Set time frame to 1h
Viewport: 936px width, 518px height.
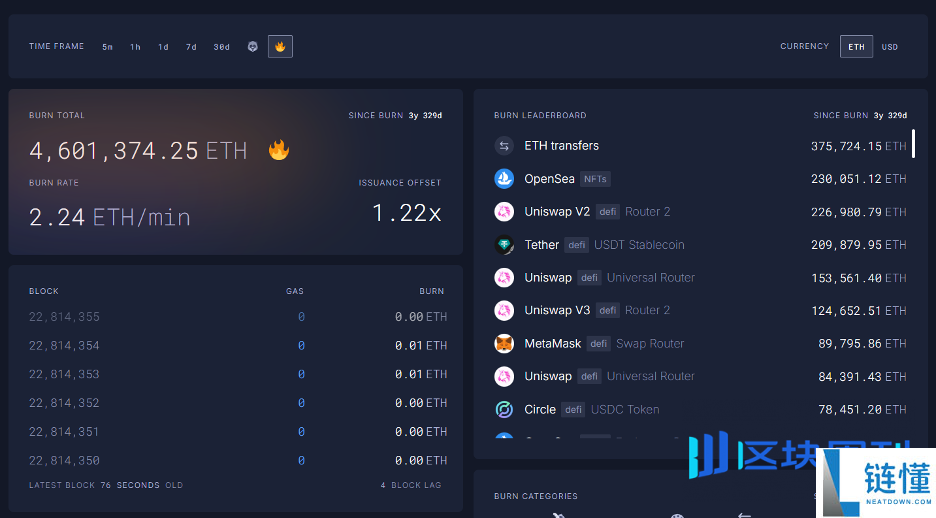135,47
